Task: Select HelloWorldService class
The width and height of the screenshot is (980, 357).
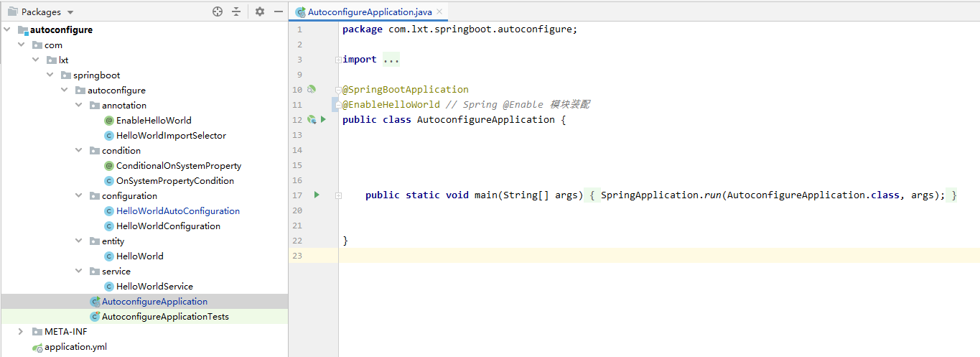Action: coord(154,286)
